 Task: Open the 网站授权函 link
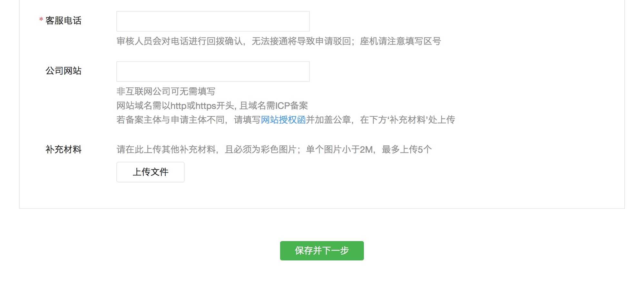pos(283,120)
